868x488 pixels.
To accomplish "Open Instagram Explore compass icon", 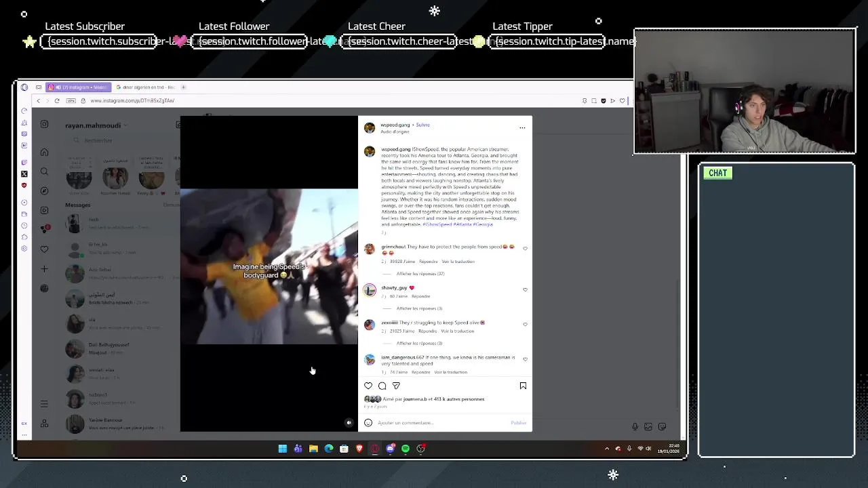I will 44,191.
